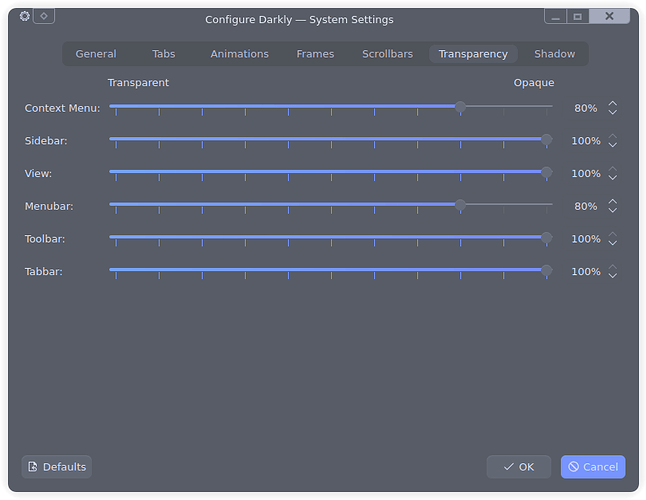
Task: Click the Context Menu opacity slider handle
Action: 460,107
